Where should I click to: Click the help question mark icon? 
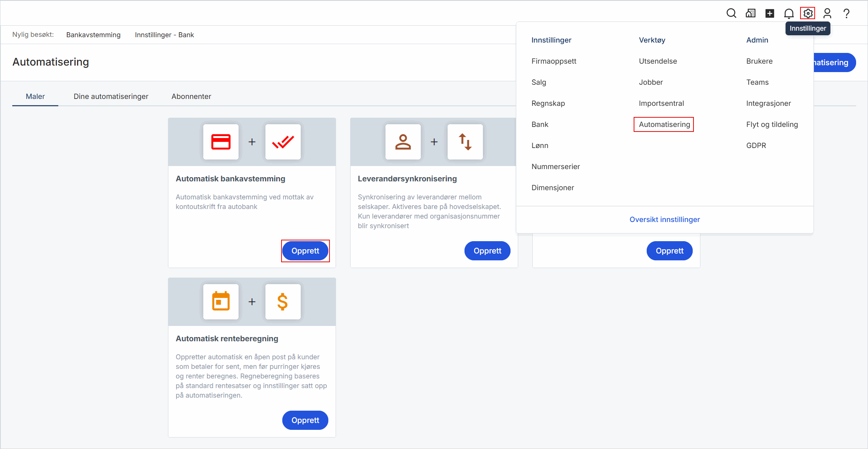tap(846, 13)
